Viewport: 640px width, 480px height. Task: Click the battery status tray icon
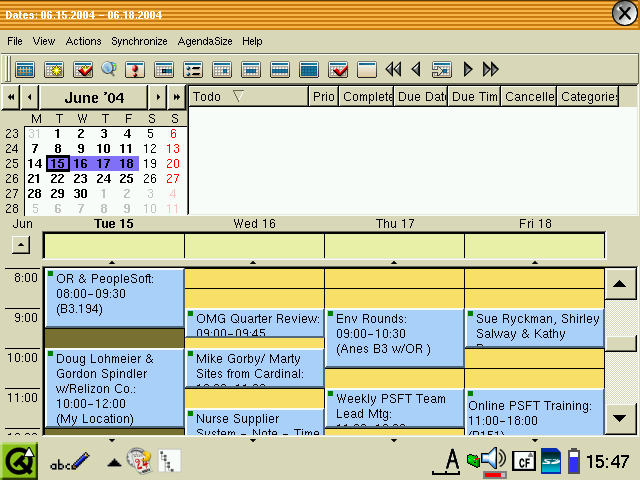(x=574, y=461)
